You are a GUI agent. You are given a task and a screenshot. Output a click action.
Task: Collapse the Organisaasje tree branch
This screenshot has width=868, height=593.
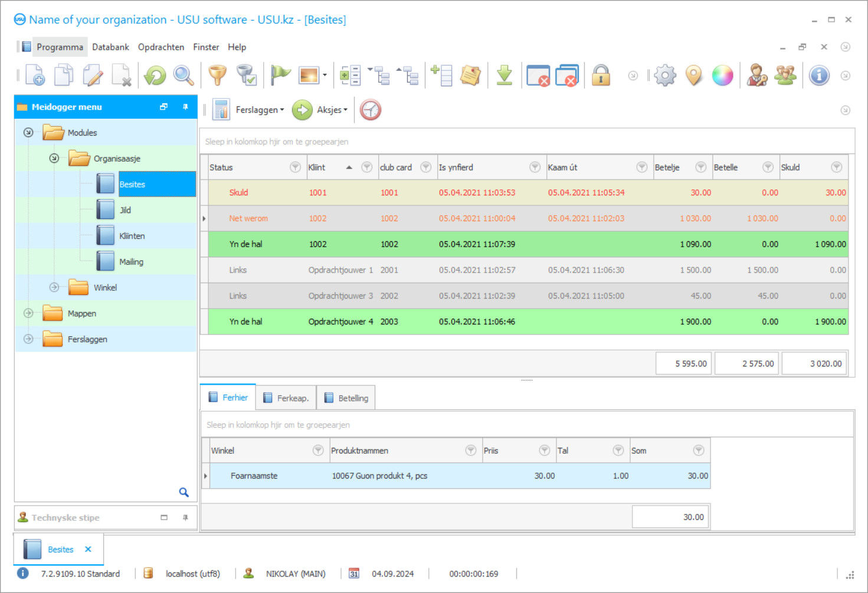[54, 158]
